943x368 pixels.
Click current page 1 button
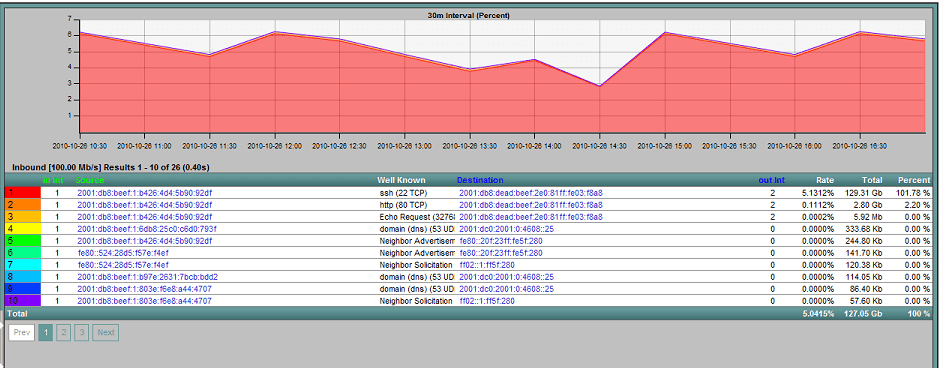[x=46, y=333]
